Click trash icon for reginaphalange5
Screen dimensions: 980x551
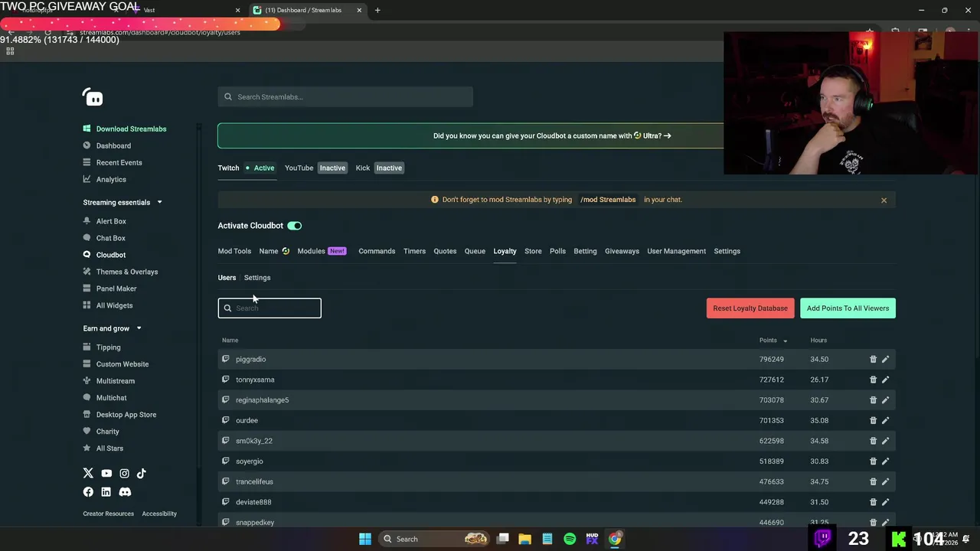pos(873,399)
